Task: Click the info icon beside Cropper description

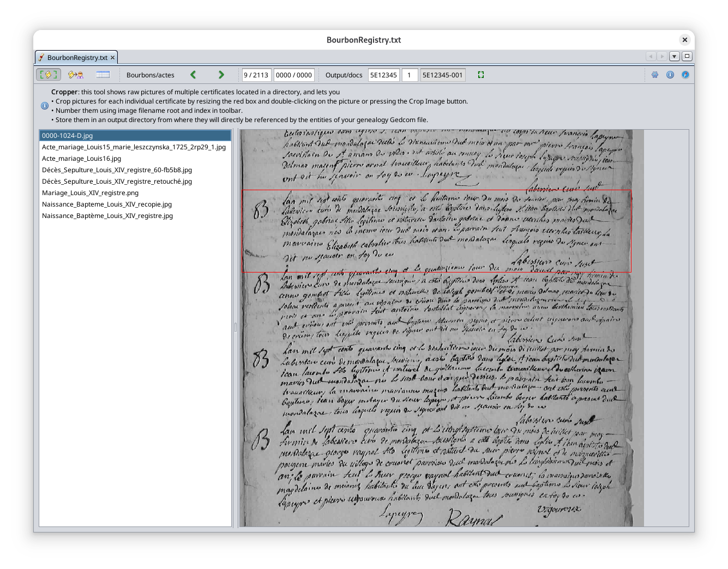Action: coord(45,106)
